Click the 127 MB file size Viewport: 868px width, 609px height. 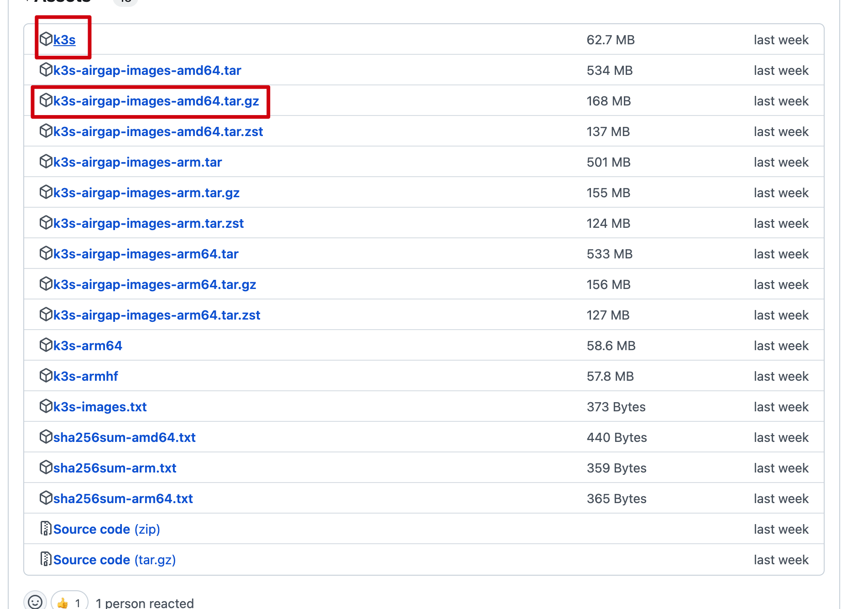tap(608, 315)
